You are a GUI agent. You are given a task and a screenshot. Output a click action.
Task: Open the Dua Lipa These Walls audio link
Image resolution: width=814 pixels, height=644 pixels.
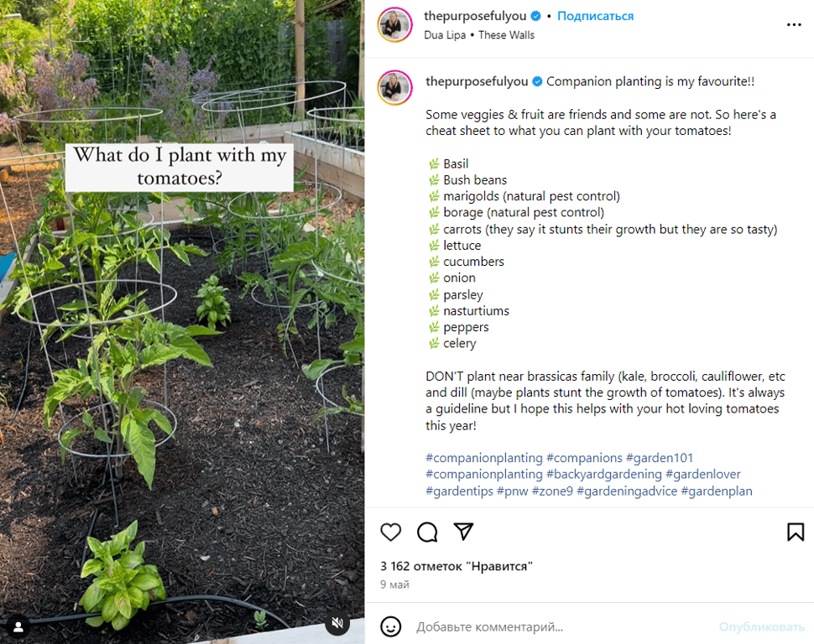479,34
